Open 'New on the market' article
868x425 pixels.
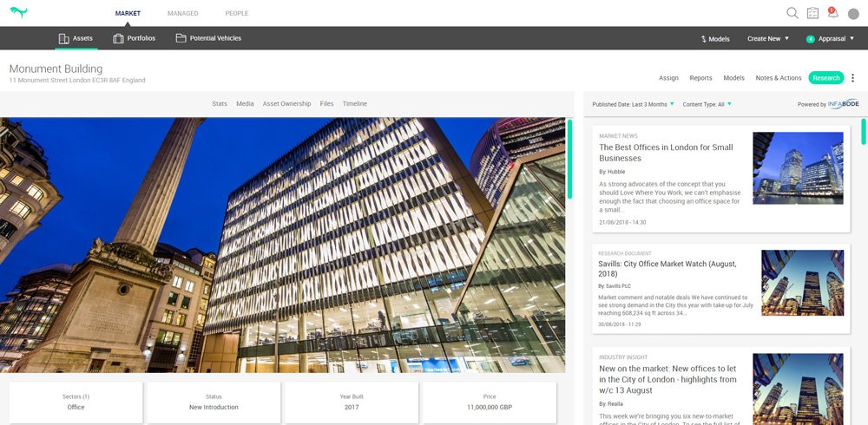667,379
